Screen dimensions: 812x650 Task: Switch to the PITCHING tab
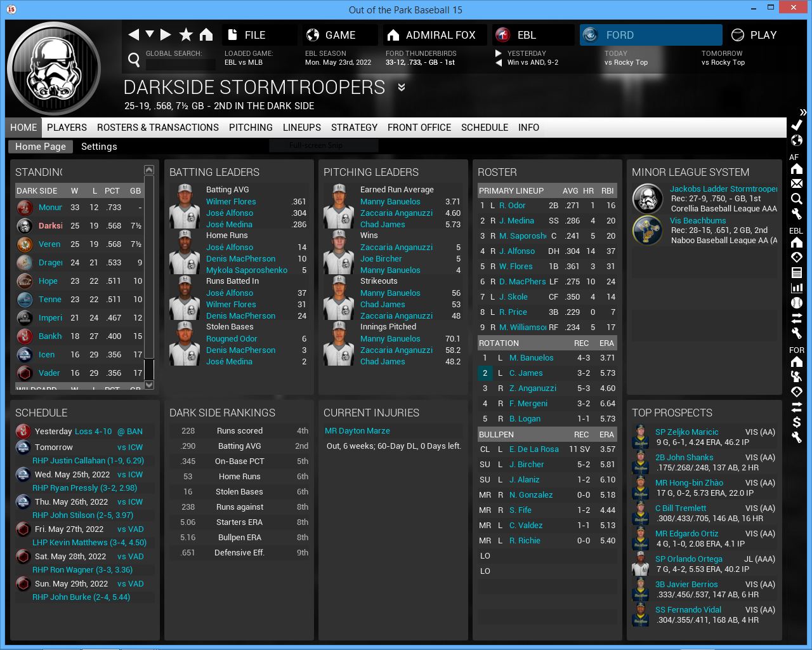(x=251, y=128)
